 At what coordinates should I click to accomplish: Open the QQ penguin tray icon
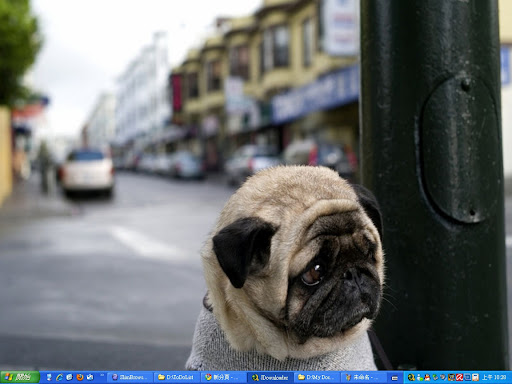427,377
